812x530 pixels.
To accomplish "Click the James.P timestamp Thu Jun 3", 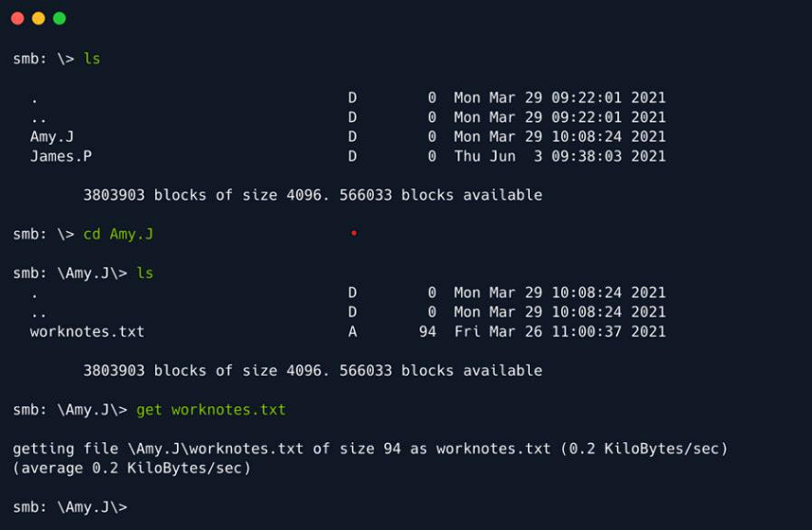I will click(559, 156).
